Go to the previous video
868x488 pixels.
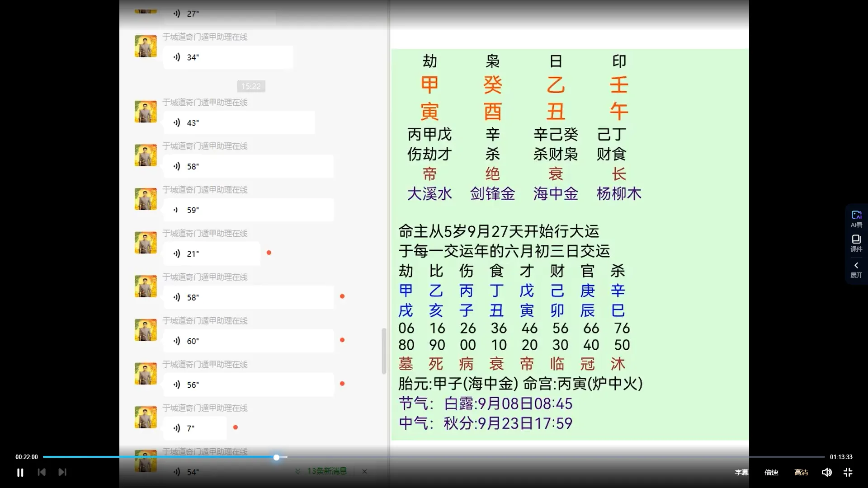click(x=42, y=472)
